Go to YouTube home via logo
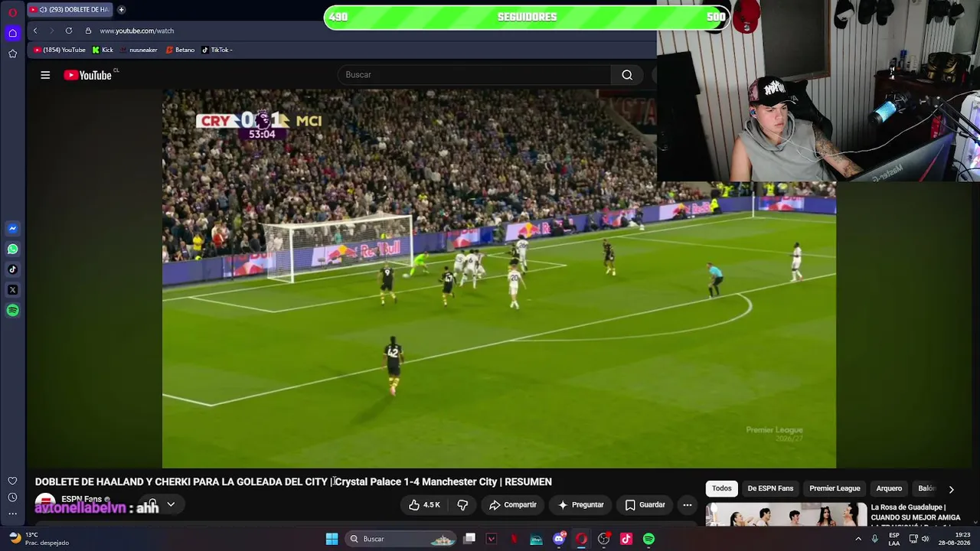 pyautogui.click(x=88, y=75)
